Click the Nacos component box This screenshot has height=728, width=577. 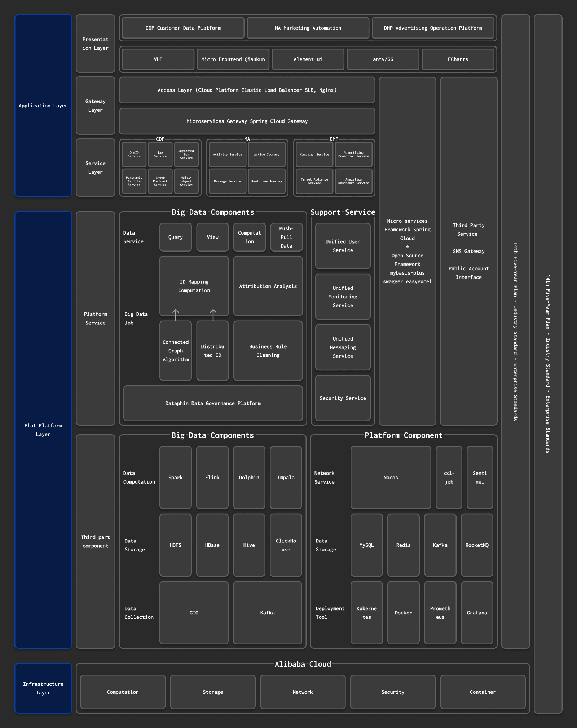point(391,478)
